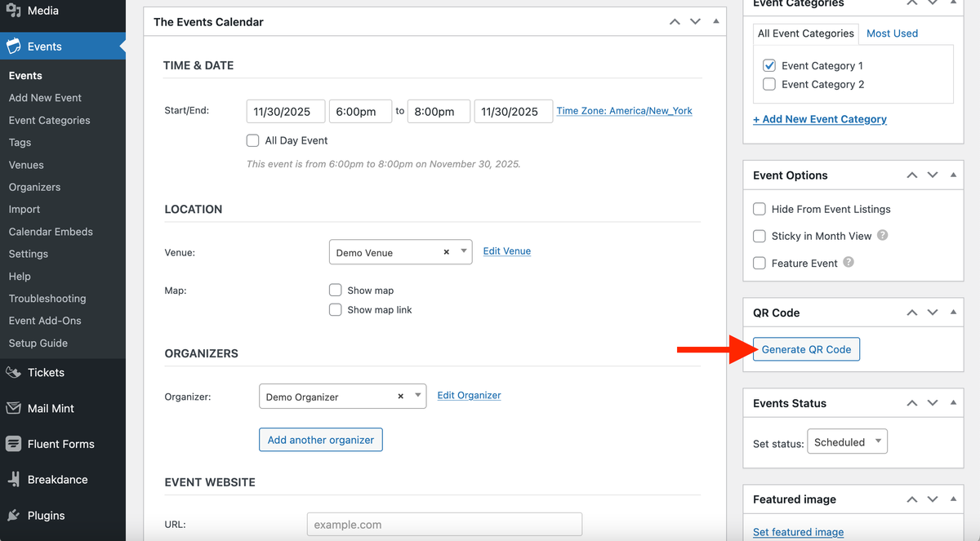Enable Hide From Event Listings
Viewport: 980px width, 541px height.
pos(759,209)
